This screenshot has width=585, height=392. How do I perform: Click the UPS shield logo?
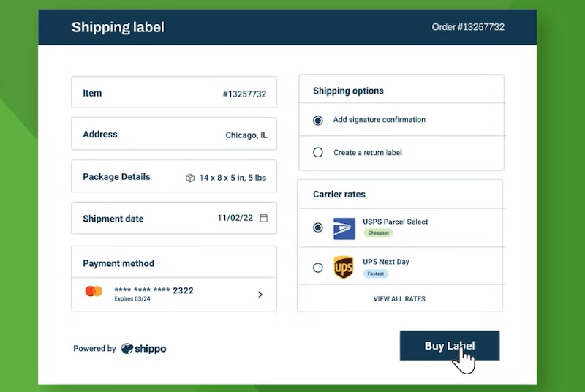pos(343,268)
